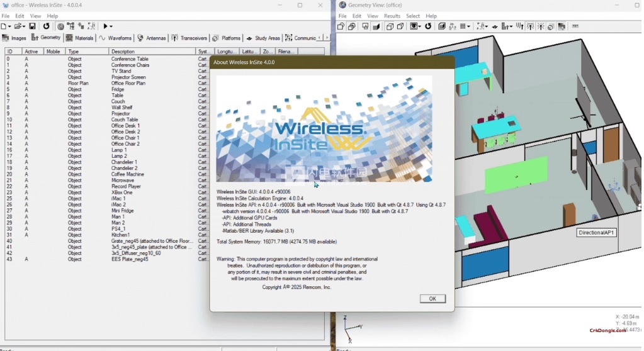Click the Active column header
Image resolution: width=644 pixels, height=351 pixels.
(33, 52)
